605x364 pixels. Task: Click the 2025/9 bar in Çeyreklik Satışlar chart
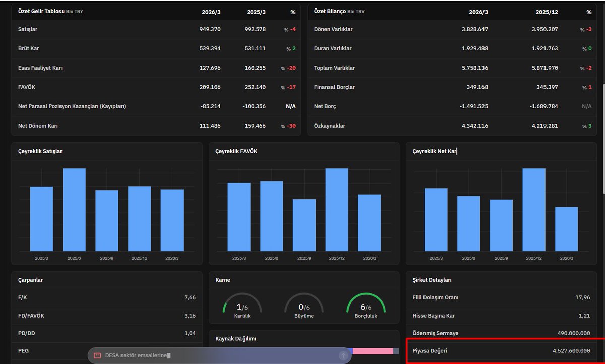107,220
